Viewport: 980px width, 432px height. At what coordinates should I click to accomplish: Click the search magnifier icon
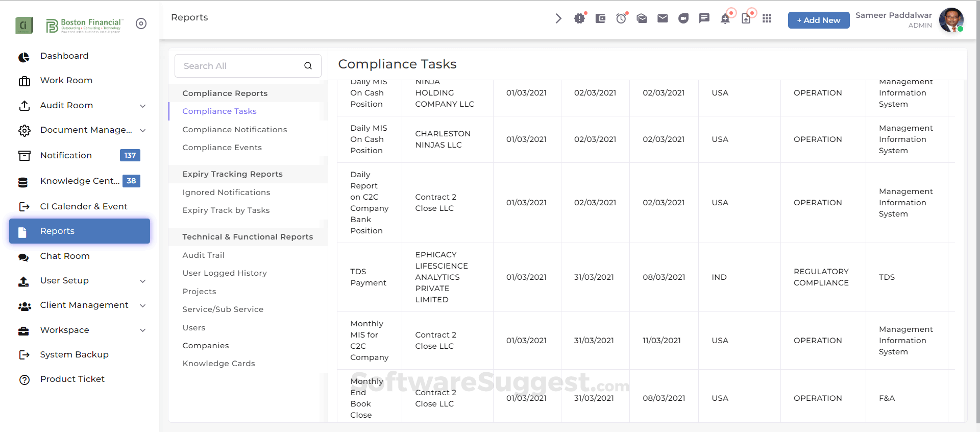tap(308, 66)
